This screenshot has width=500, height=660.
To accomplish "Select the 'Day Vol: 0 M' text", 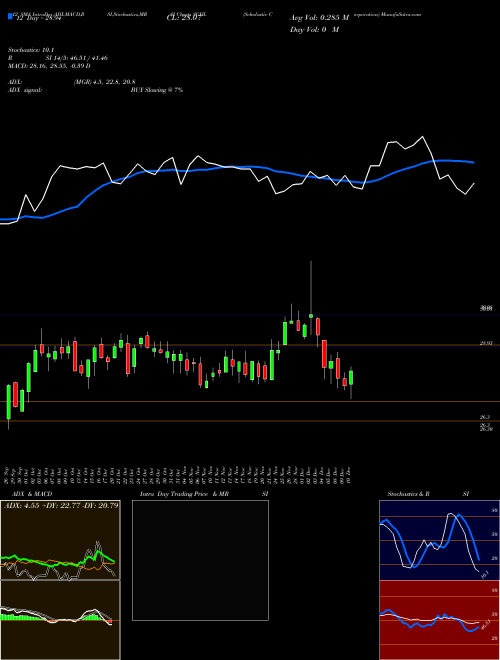I will (314, 29).
